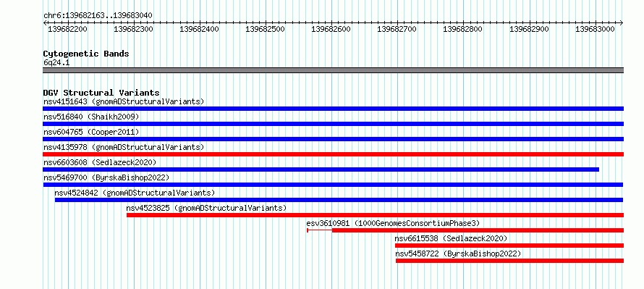Viewport: 644px width, 289px height.
Task: Click ruler position 139682600
Action: coord(331,29)
